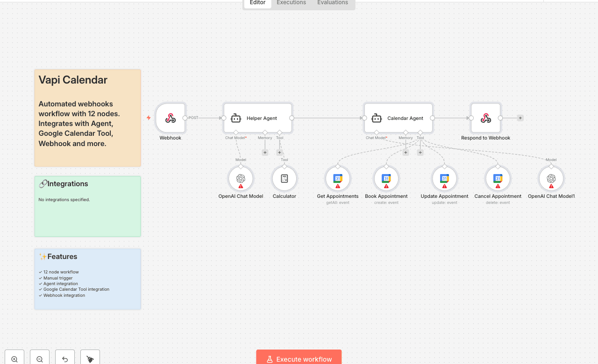Select the Calendar Agent node
The height and width of the screenshot is (364, 598).
click(x=399, y=118)
